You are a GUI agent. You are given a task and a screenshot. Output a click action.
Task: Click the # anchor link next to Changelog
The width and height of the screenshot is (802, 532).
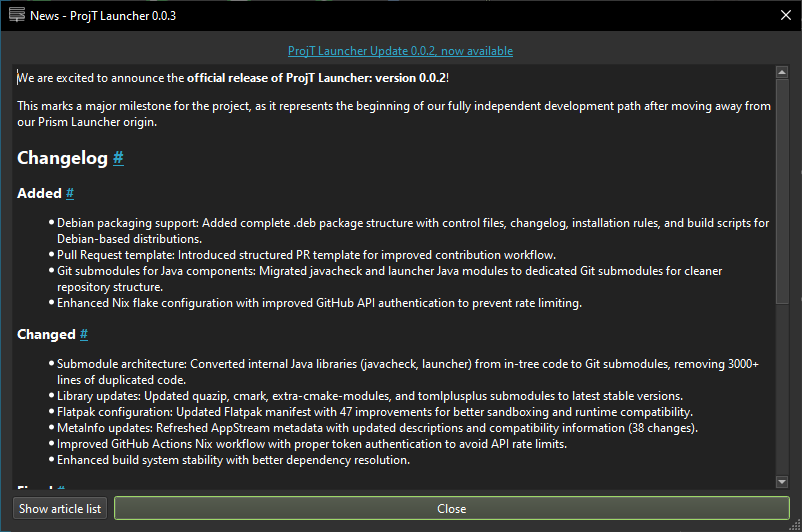coord(118,158)
